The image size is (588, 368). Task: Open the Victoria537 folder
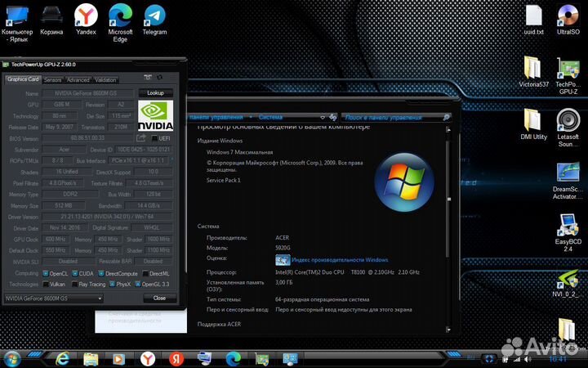click(x=533, y=71)
